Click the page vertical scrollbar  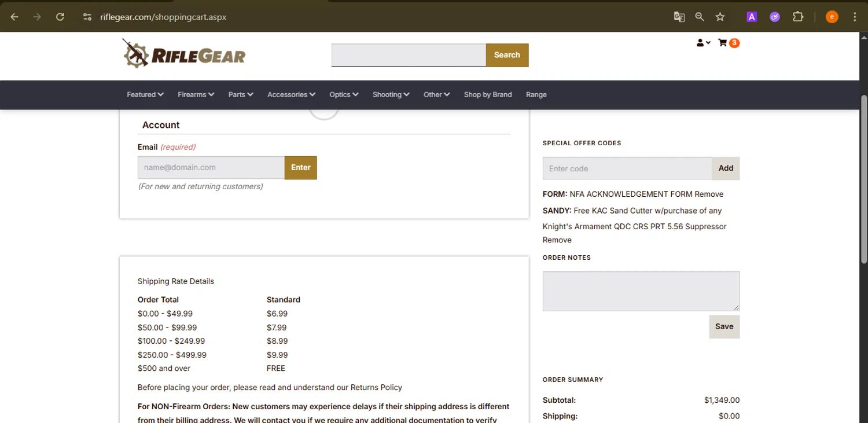tap(864, 179)
